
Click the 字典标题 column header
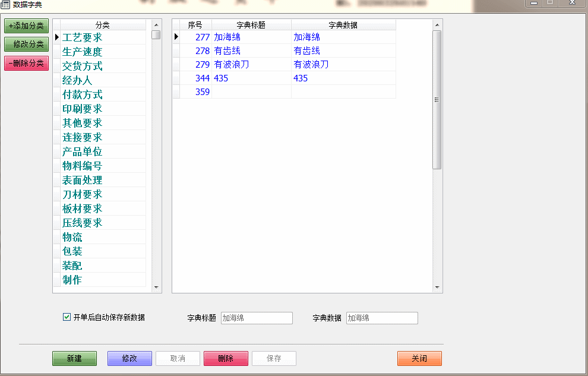[x=251, y=25]
